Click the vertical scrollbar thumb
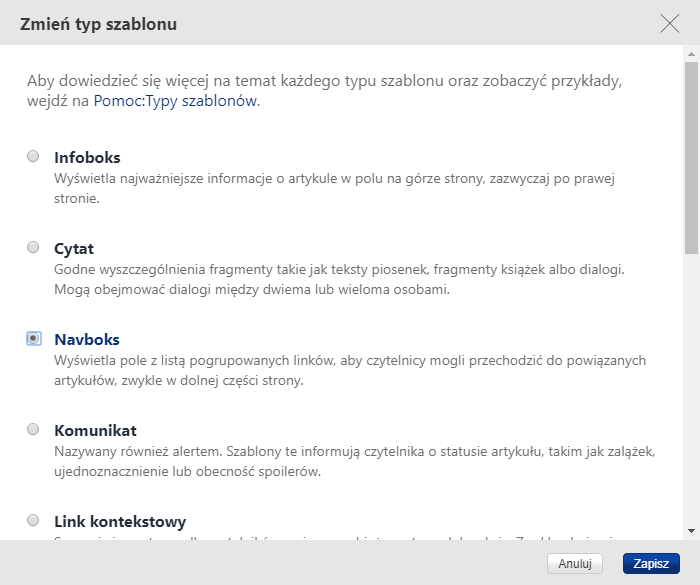Screen dimensions: 700x585 pos(692,159)
